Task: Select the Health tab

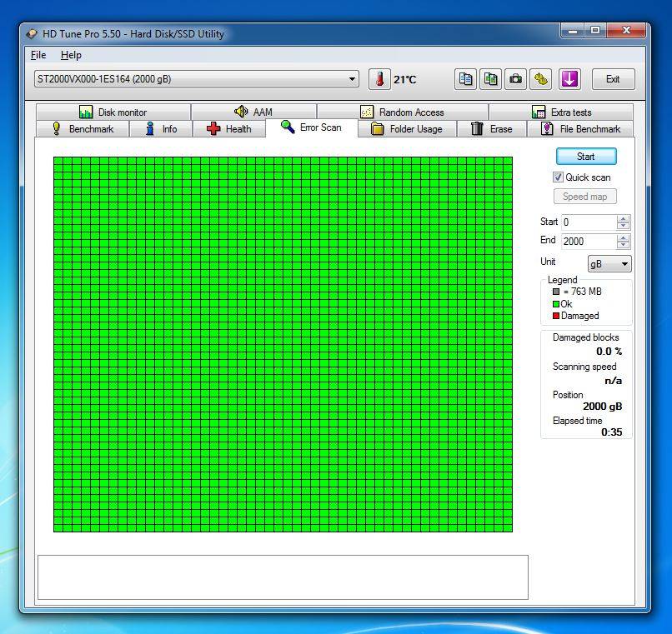Action: (x=228, y=129)
